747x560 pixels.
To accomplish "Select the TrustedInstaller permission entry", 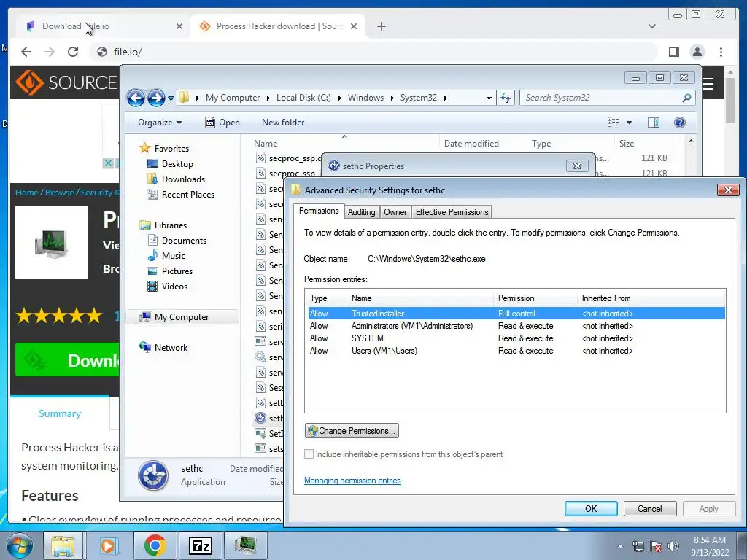I will (516, 314).
